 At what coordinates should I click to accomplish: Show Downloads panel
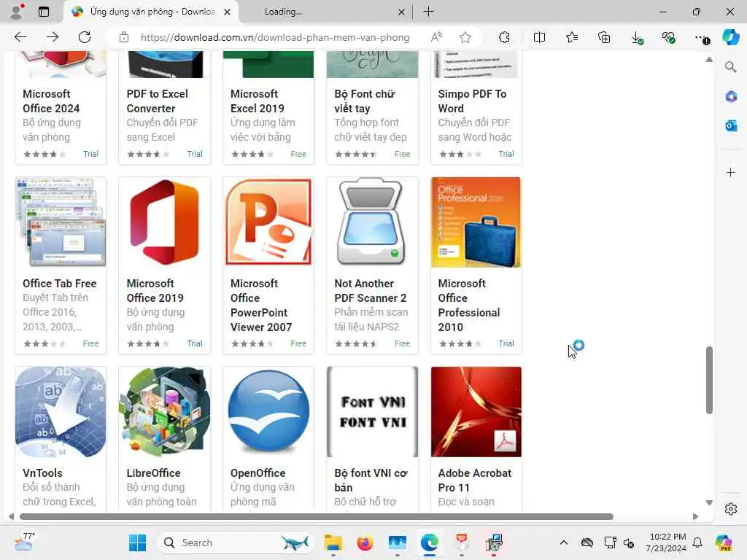636,38
